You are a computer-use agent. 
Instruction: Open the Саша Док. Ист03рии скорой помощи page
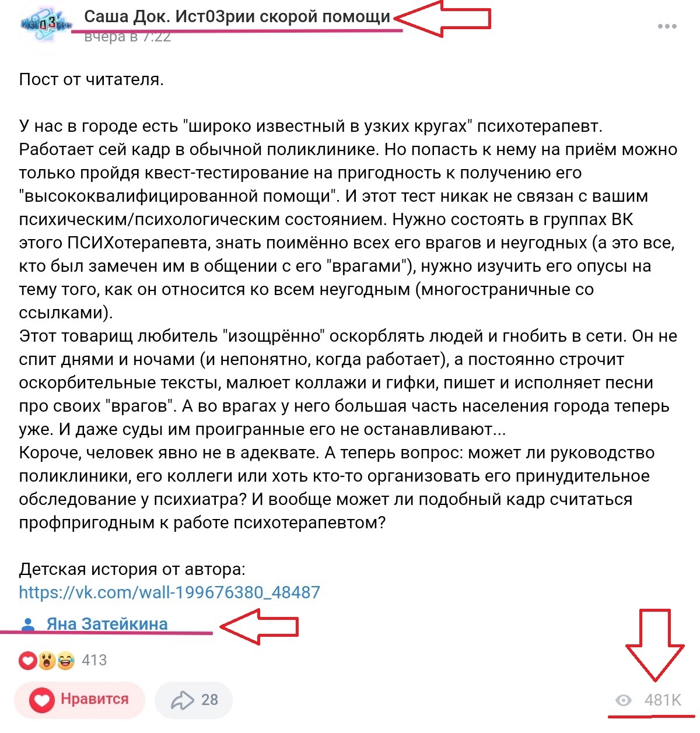[237, 17]
